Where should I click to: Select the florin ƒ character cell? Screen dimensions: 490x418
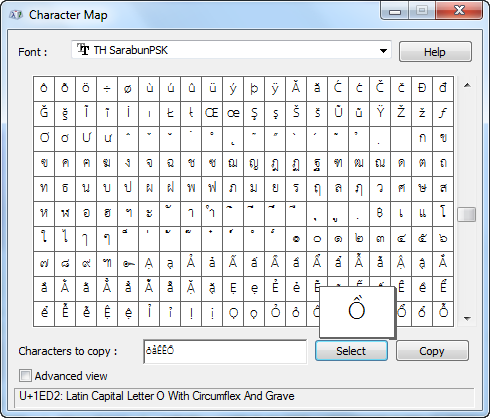pyautogui.click(x=443, y=114)
